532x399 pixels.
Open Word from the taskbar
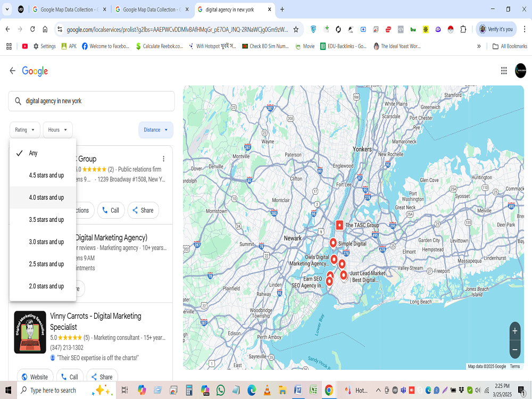point(298,390)
